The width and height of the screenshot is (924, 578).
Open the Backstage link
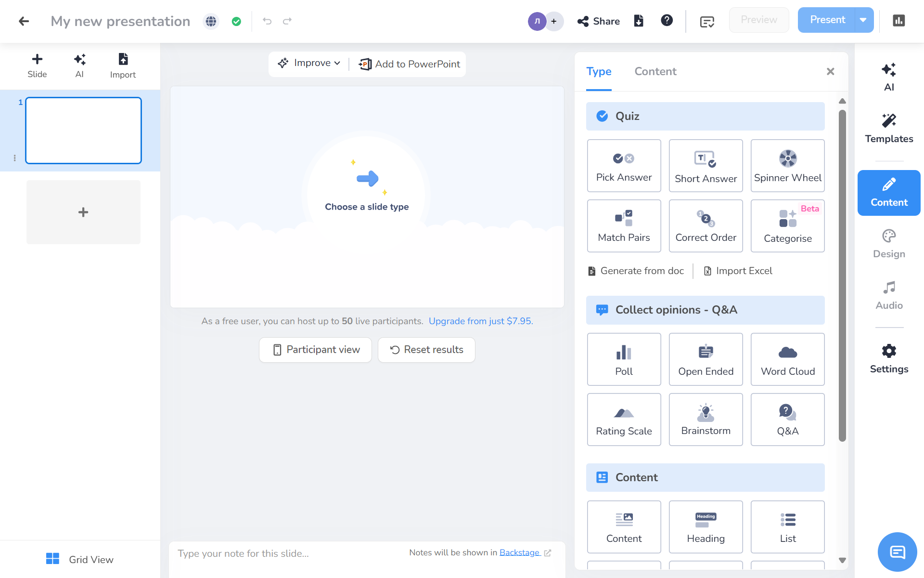tap(519, 552)
